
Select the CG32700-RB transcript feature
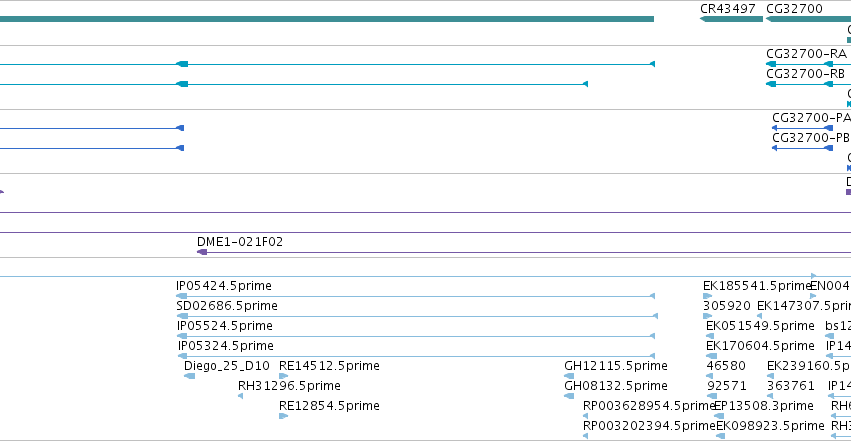(808, 84)
